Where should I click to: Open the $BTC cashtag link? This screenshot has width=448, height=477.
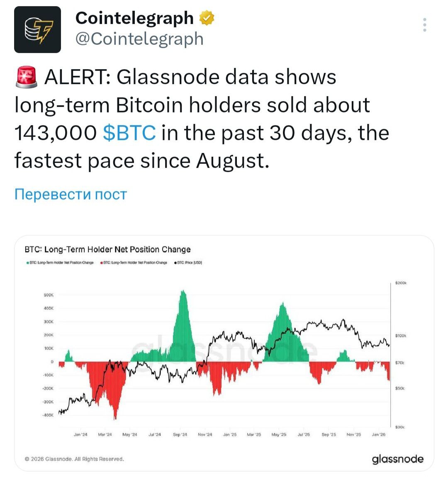[x=129, y=133]
